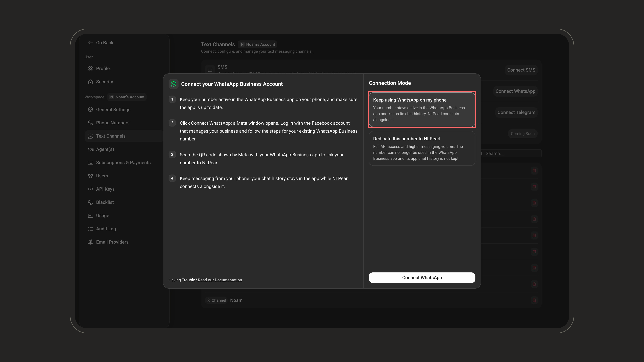644x362 pixels.
Task: Open the Text Channels menu item
Action: click(124, 136)
